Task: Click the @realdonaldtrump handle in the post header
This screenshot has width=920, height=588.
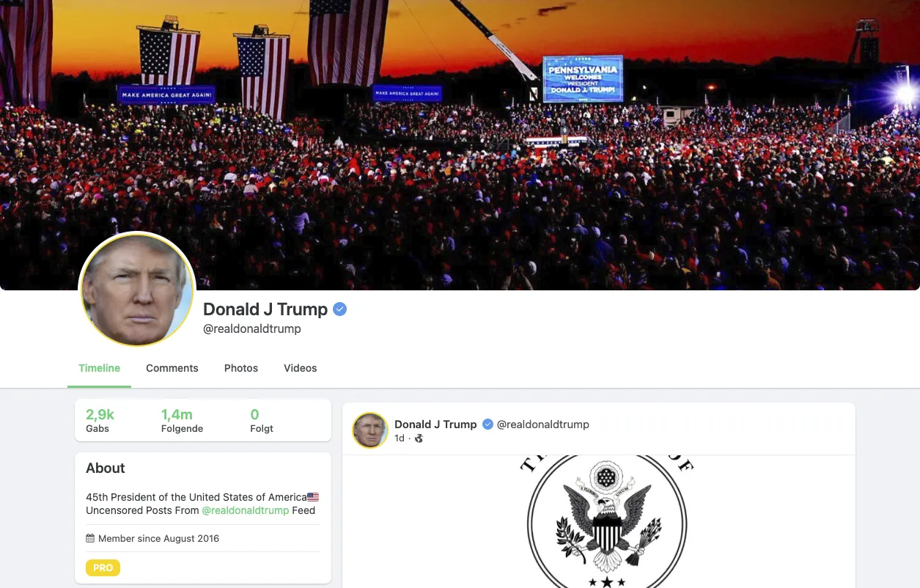Action: 543,424
